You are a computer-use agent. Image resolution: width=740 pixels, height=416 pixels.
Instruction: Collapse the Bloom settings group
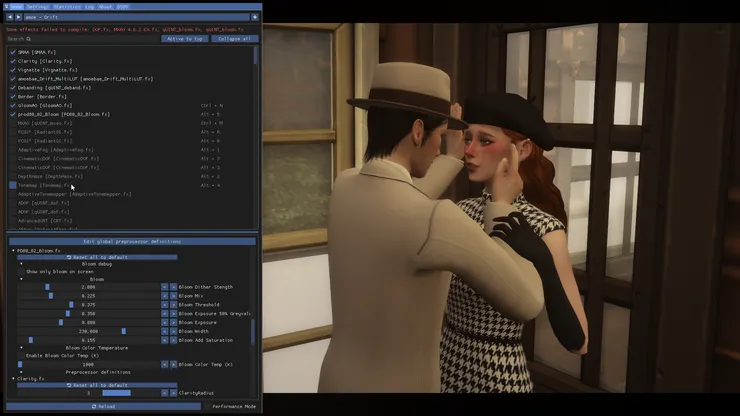click(x=21, y=279)
